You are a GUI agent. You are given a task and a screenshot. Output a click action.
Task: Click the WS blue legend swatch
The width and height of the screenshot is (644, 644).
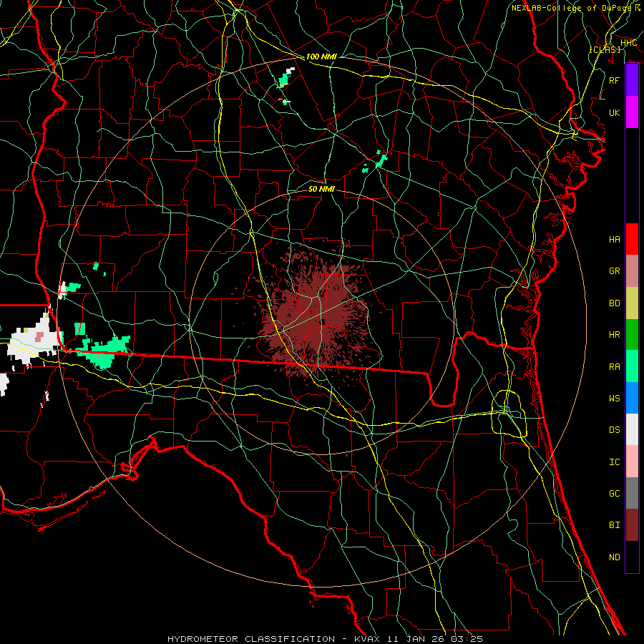(x=632, y=398)
